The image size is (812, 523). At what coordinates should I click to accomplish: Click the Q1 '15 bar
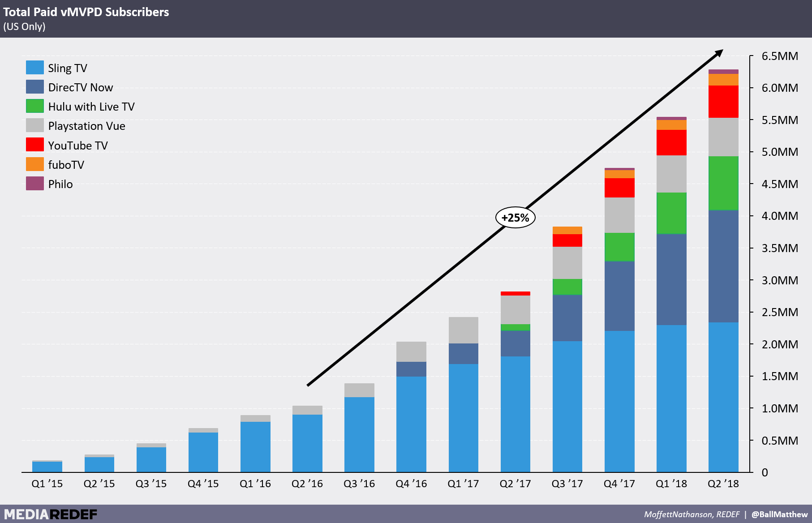(47, 466)
